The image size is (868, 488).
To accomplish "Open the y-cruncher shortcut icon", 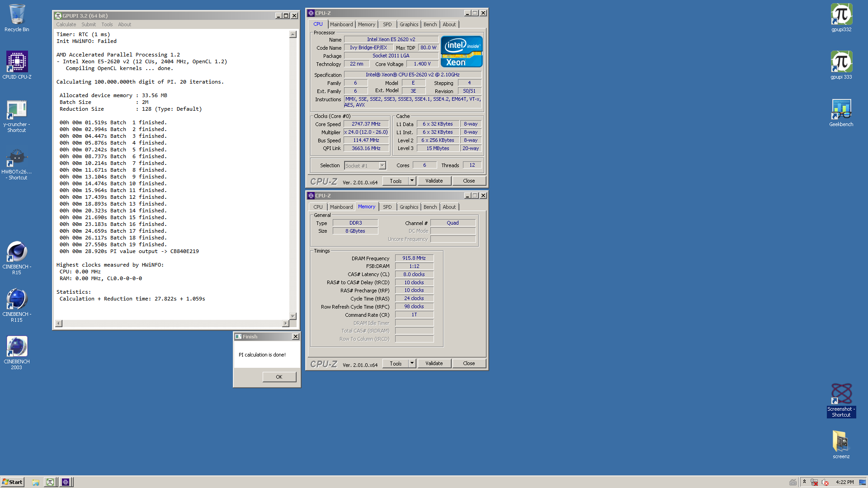I will [x=17, y=116].
